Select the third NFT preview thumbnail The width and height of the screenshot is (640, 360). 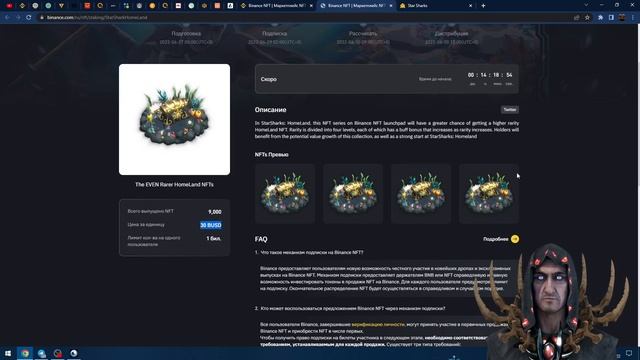pos(421,194)
